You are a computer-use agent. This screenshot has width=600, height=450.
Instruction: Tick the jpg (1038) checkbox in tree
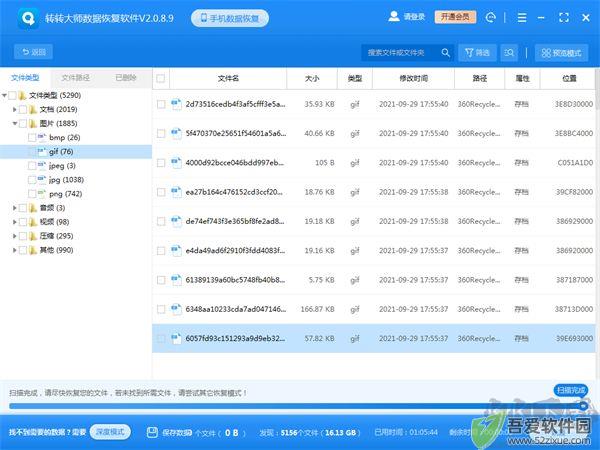coord(32,179)
